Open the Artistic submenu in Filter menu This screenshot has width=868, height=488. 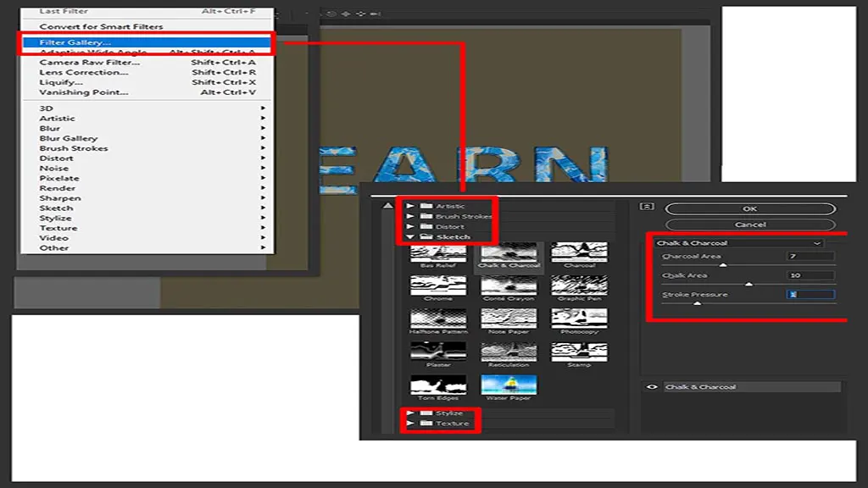coord(147,119)
